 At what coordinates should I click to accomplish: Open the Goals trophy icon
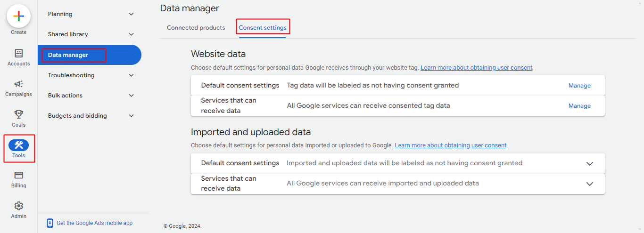point(18,114)
